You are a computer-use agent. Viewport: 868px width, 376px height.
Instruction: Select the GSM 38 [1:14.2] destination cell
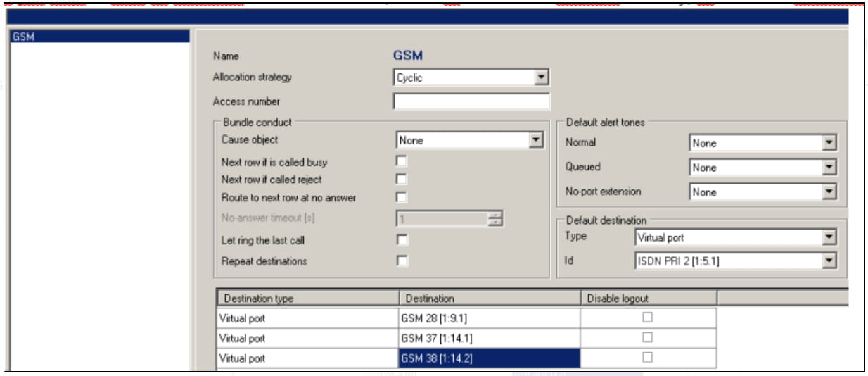(490, 358)
